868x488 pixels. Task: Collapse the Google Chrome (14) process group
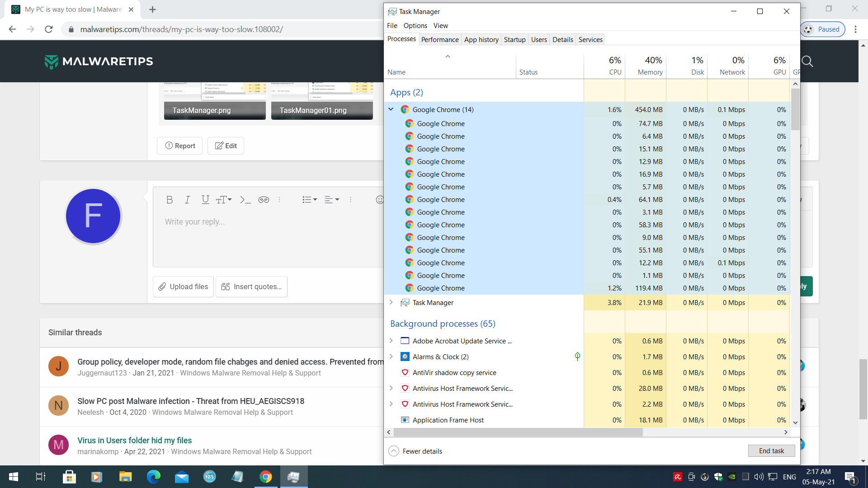391,109
